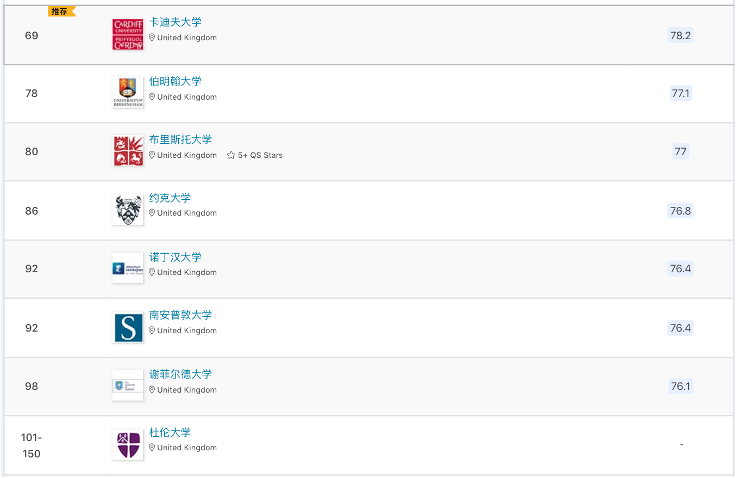Select the score 76.4 for 南安普敦大学
736x478 pixels.
pyautogui.click(x=680, y=328)
